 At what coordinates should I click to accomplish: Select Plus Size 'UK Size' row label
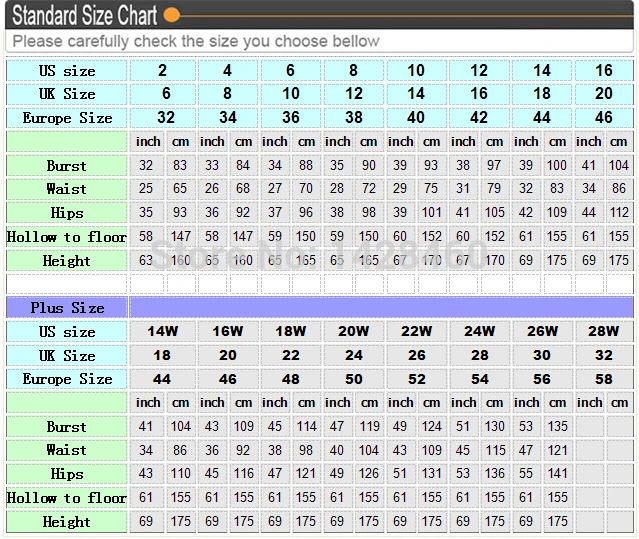[x=67, y=356]
